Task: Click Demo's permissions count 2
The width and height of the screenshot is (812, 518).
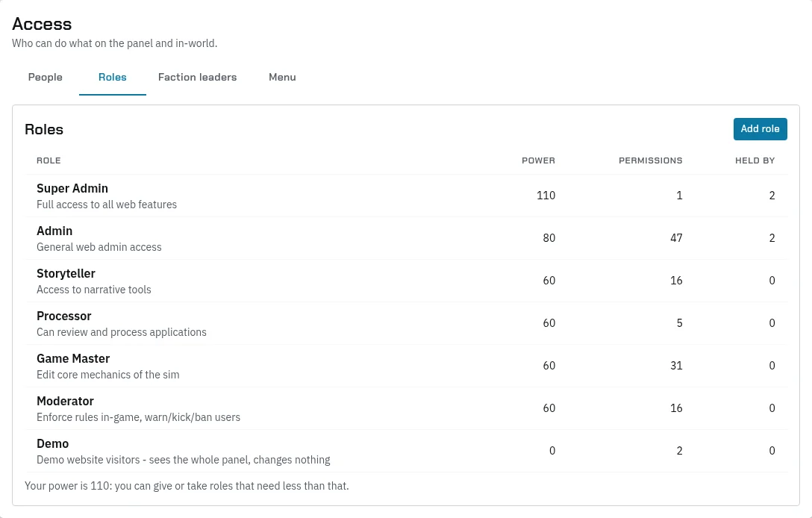Action: 679,451
